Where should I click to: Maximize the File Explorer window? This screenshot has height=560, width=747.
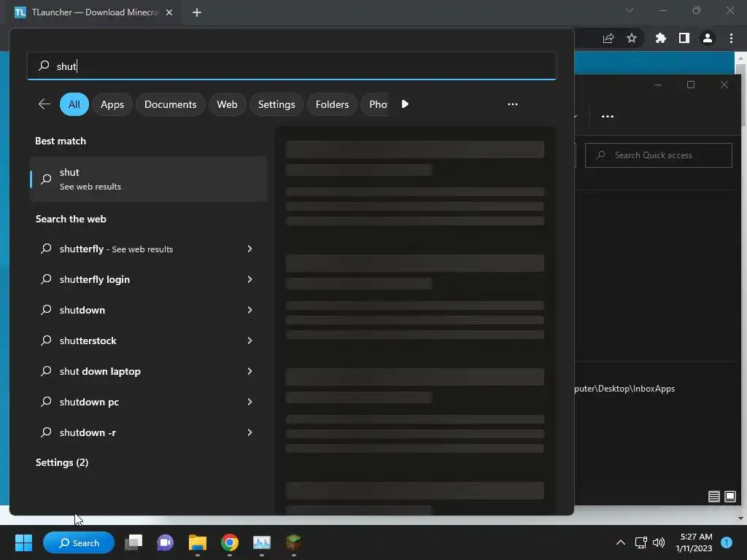click(691, 85)
